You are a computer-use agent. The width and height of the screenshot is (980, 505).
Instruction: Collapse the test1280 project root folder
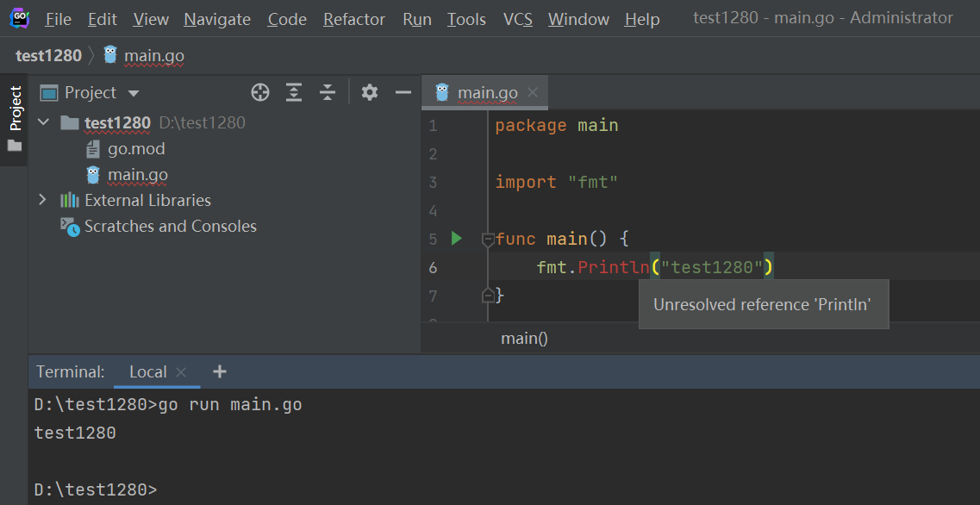[43, 122]
